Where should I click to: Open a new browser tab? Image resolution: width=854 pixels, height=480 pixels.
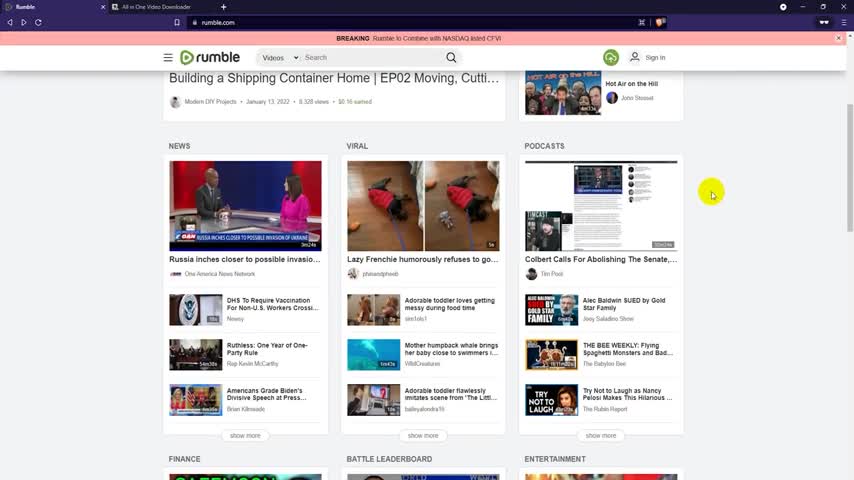tap(223, 7)
